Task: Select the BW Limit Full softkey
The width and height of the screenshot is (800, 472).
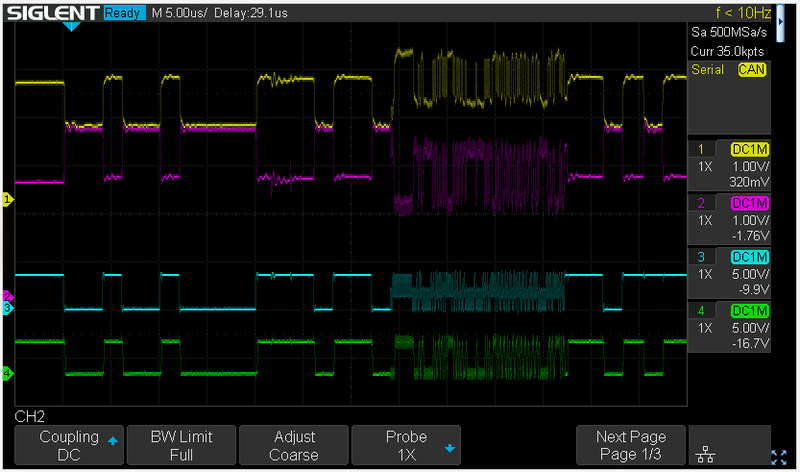Action: coord(181,445)
